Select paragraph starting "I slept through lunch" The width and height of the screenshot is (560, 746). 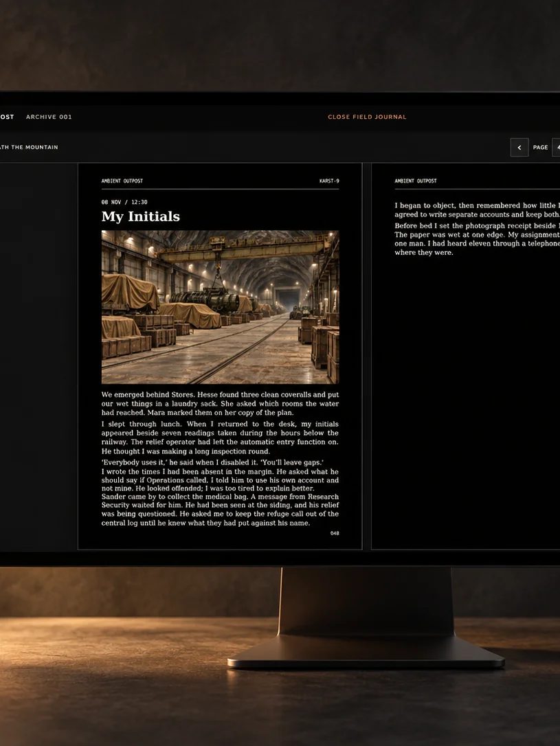[x=221, y=438]
